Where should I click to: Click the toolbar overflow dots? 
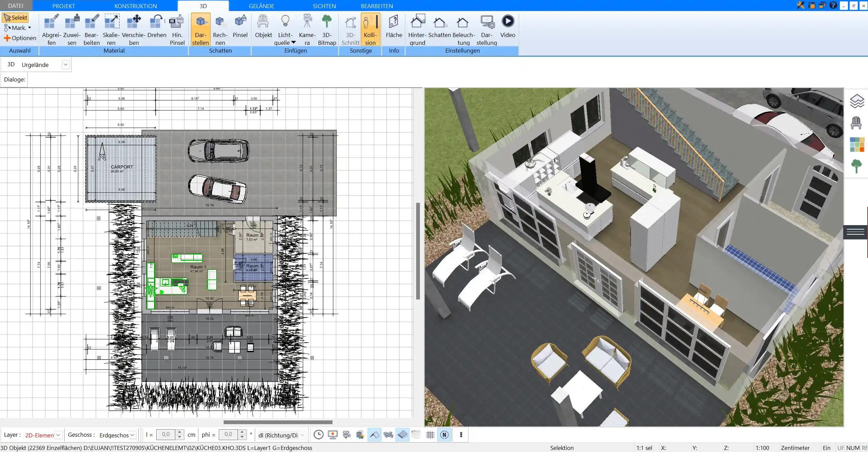tap(461, 435)
